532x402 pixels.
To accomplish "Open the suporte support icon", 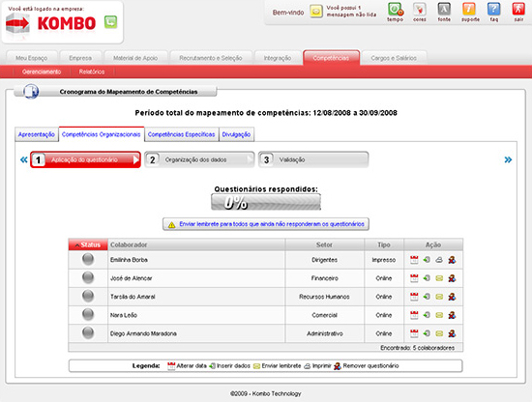I will tap(469, 10).
